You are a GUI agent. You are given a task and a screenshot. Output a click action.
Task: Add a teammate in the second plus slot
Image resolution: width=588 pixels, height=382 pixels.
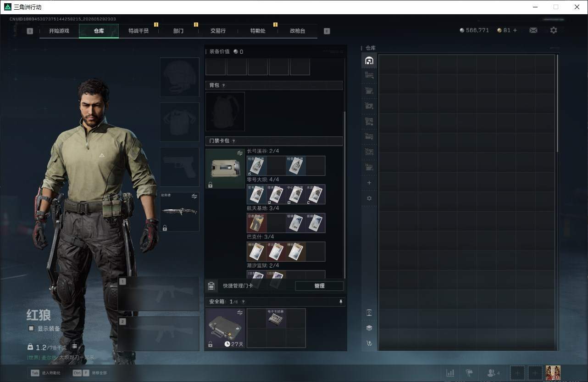pos(535,373)
